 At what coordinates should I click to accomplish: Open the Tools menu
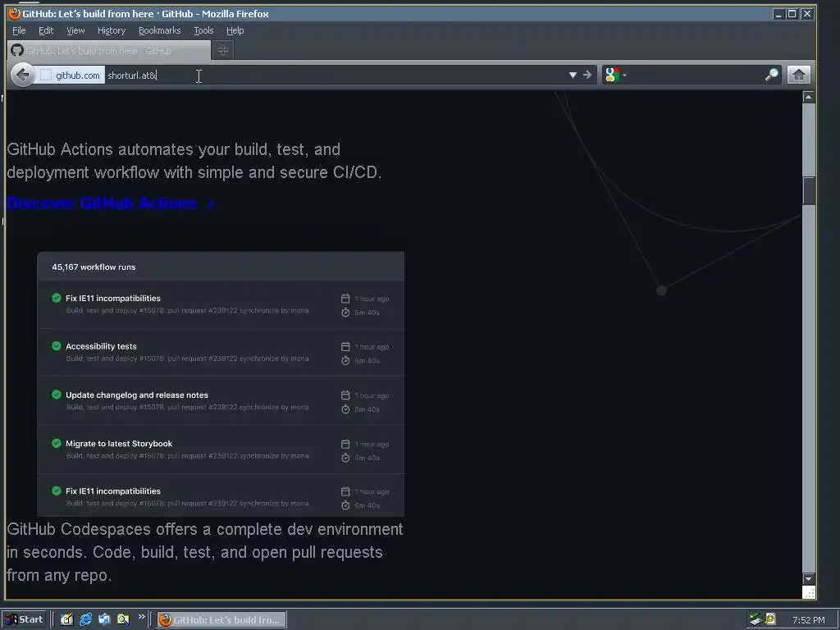203,30
